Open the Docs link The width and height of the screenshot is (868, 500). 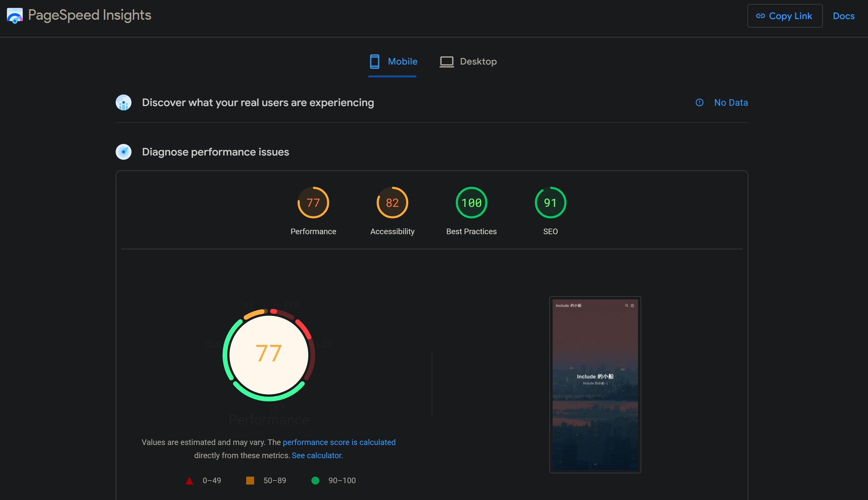coord(843,16)
